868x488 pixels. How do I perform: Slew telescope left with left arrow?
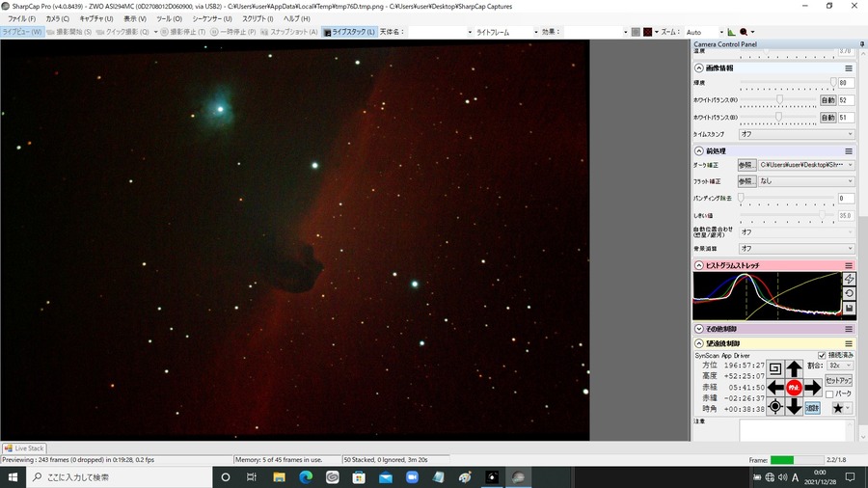775,388
